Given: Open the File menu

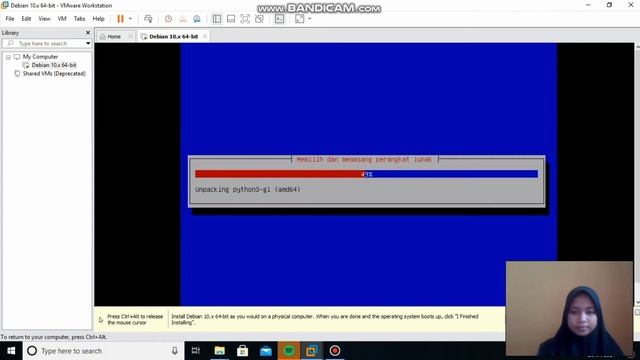Looking at the screenshot, I should point(10,19).
